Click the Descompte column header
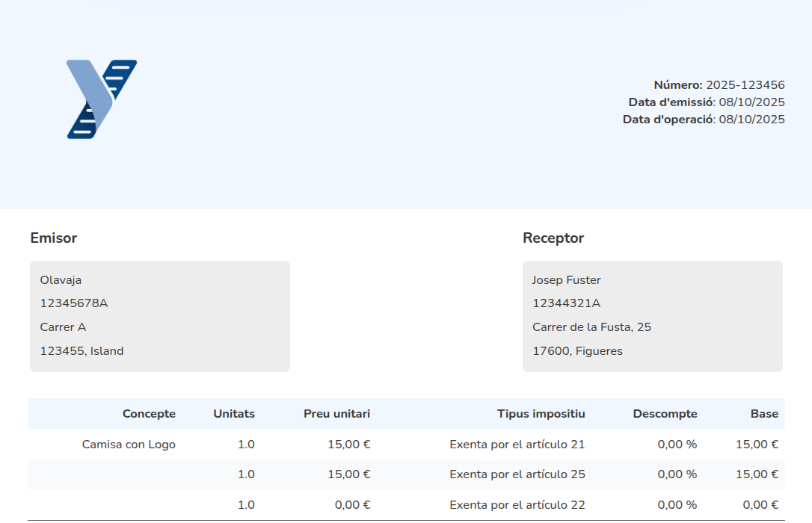 pos(665,414)
